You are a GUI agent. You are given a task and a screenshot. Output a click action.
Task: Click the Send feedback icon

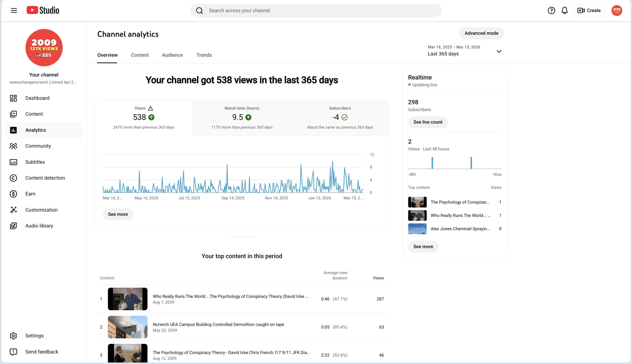pyautogui.click(x=13, y=352)
